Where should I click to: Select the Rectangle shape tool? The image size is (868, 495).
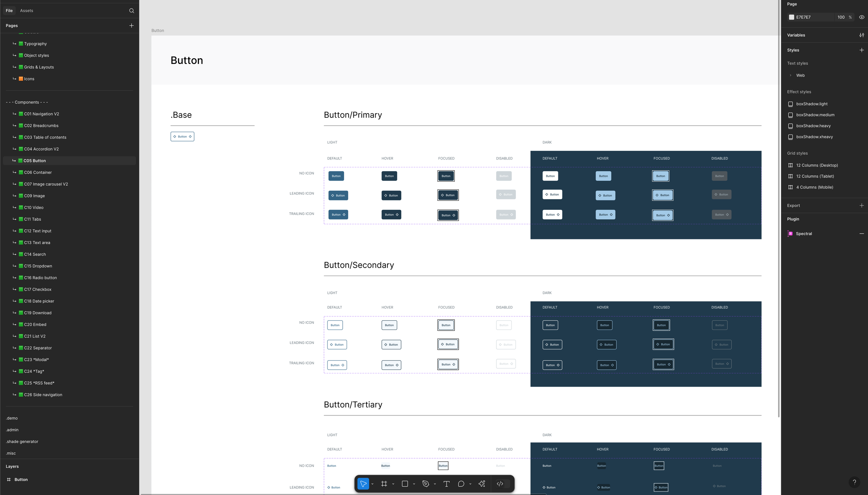pos(405,484)
